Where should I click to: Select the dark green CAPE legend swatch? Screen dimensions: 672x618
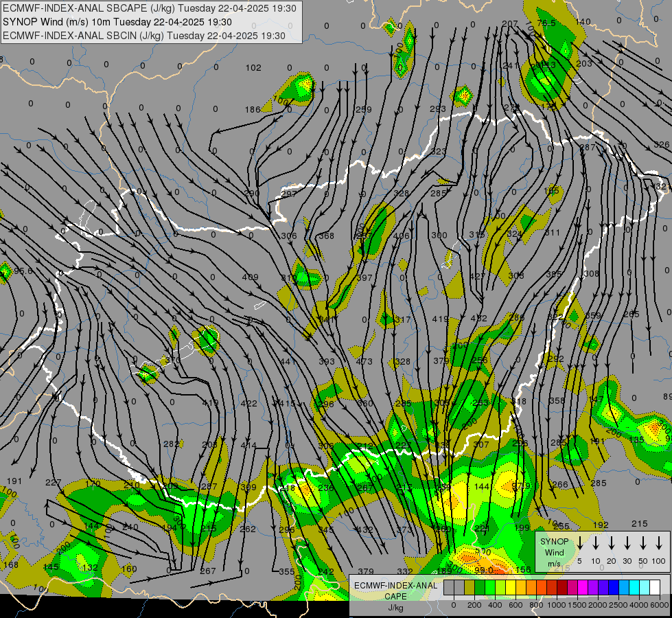click(480, 588)
